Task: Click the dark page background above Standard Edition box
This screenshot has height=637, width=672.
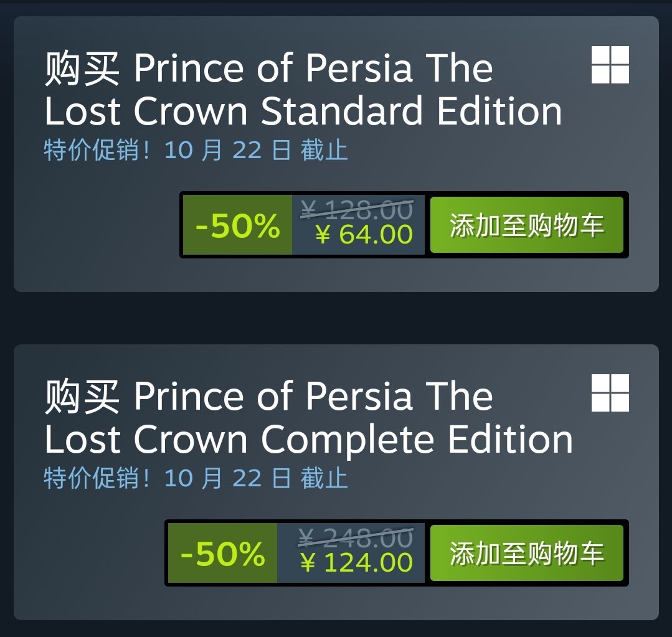Action: tap(336, 7)
